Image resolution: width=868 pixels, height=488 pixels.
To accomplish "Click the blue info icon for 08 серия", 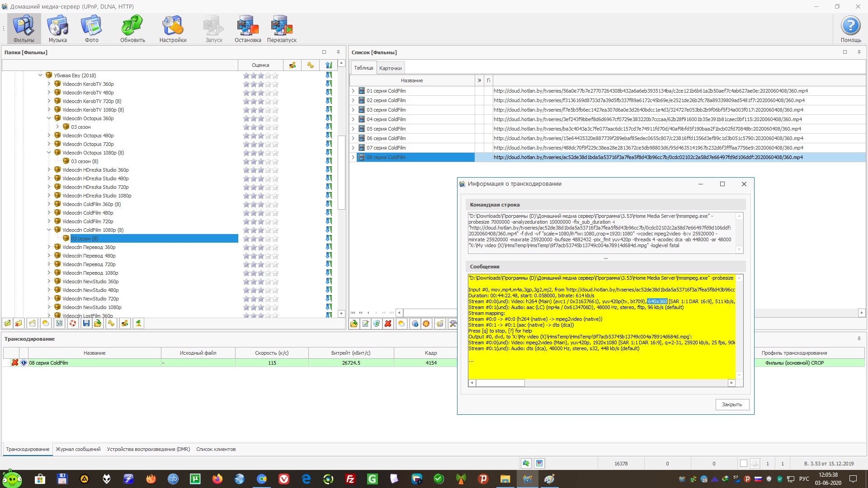I will (x=24, y=363).
